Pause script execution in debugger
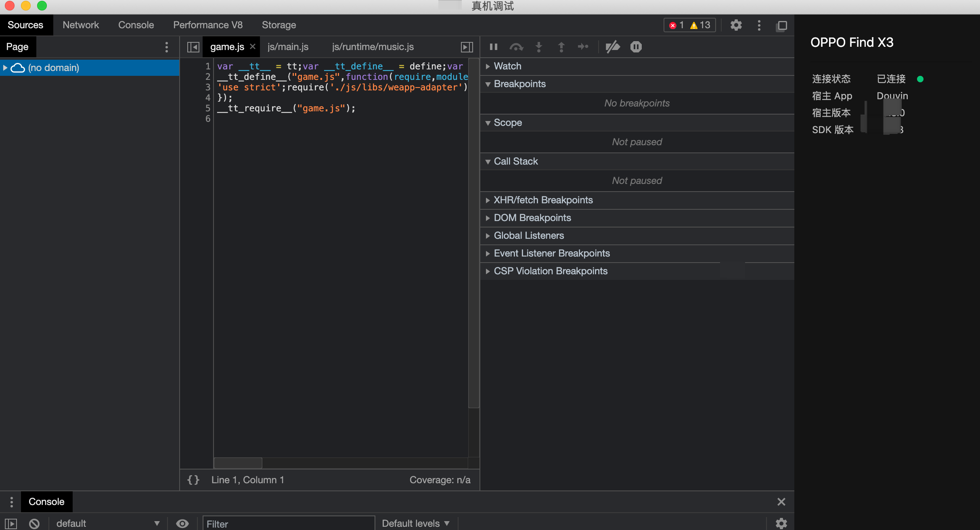 (x=493, y=47)
